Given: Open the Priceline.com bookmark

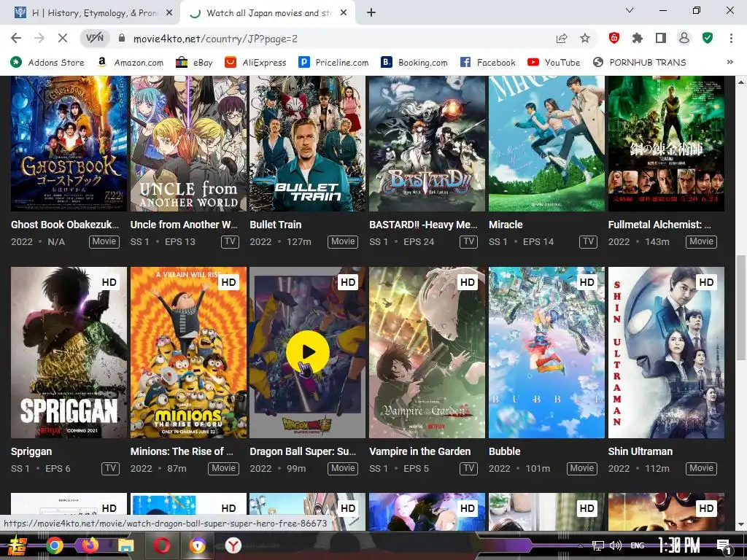Looking at the screenshot, I should point(333,63).
